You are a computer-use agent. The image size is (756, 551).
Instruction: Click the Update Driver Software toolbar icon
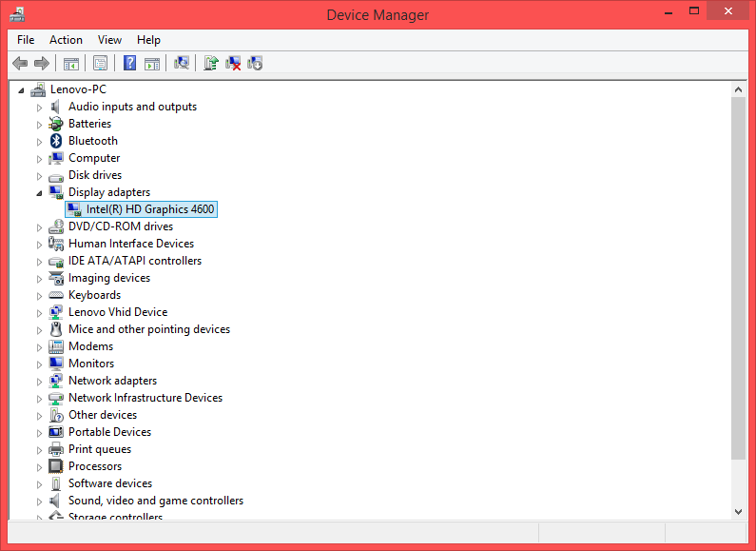click(211, 63)
